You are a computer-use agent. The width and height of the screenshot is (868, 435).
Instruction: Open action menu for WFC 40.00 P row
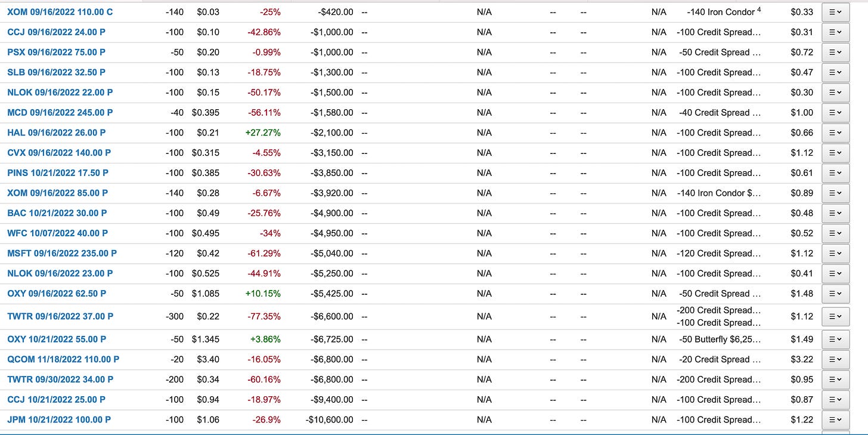pos(835,233)
